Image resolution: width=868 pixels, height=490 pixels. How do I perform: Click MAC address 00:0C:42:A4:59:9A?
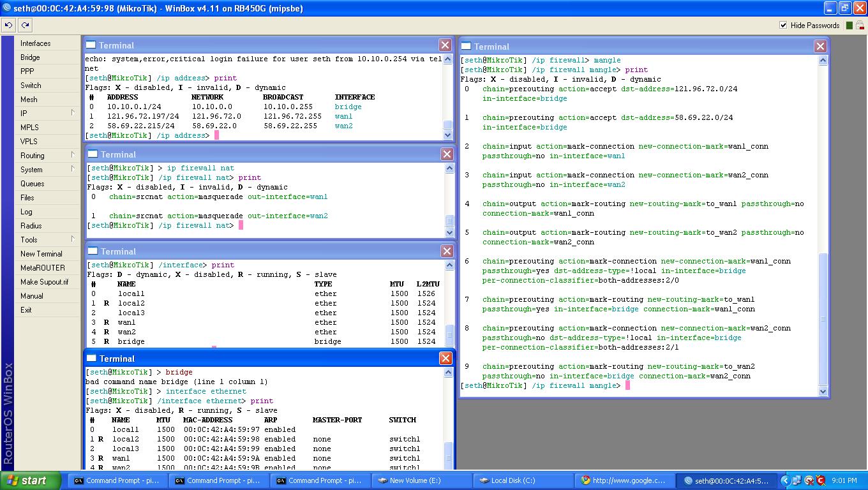pyautogui.click(x=221, y=458)
